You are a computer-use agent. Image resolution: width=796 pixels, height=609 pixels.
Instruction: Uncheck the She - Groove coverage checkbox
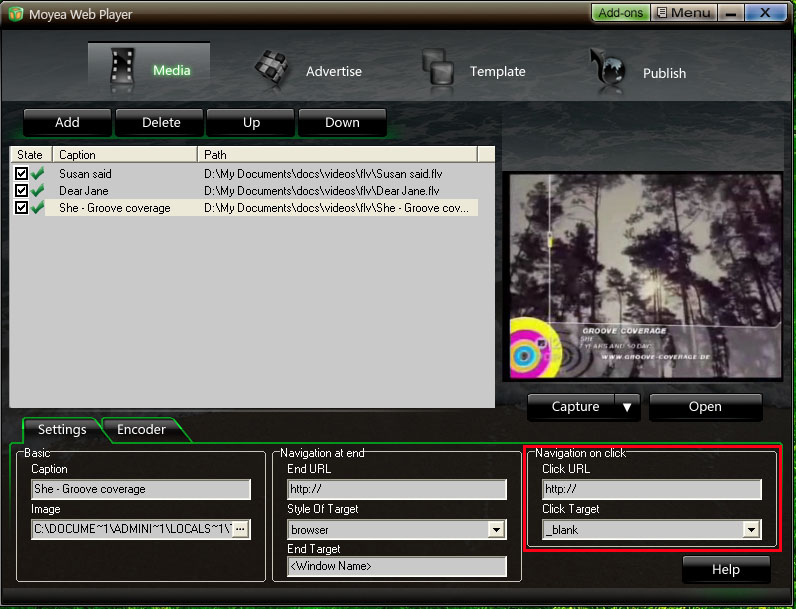tap(21, 208)
